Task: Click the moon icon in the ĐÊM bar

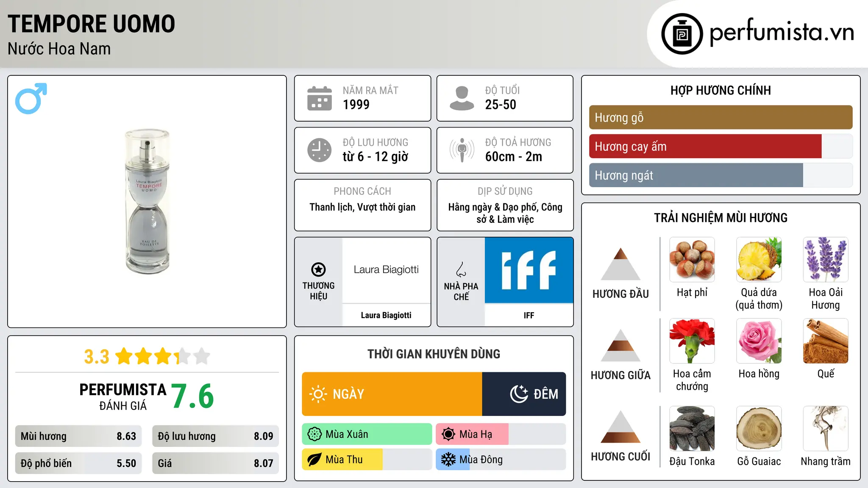Action: 519,394
